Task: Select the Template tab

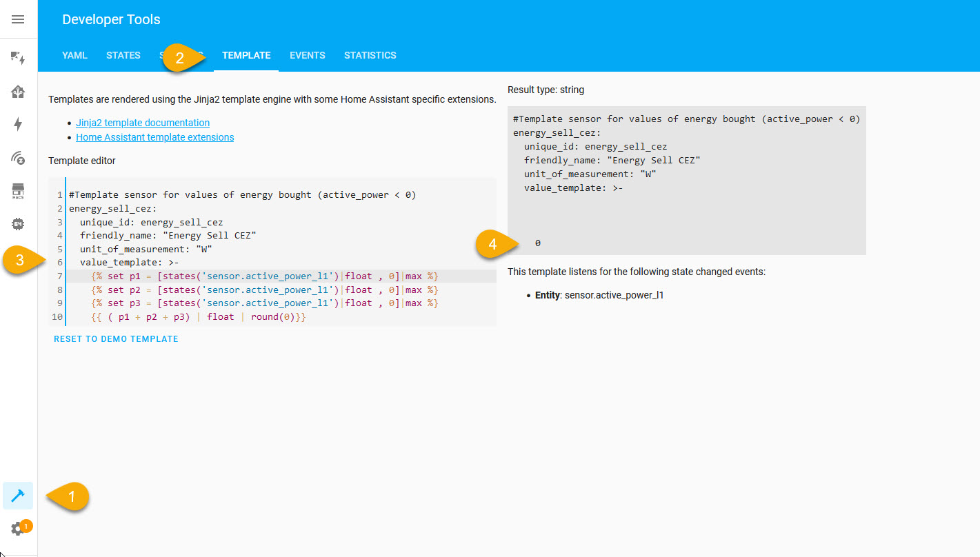Action: pos(246,55)
